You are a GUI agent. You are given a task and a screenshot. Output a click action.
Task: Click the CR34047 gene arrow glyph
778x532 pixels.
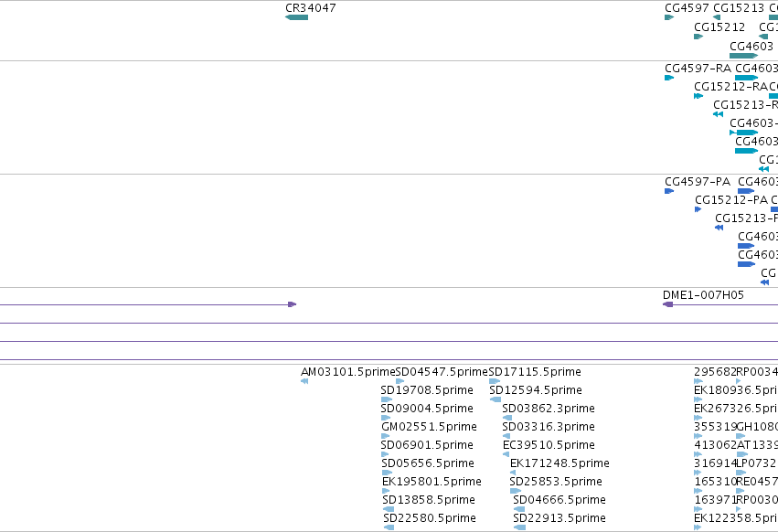[x=297, y=17]
